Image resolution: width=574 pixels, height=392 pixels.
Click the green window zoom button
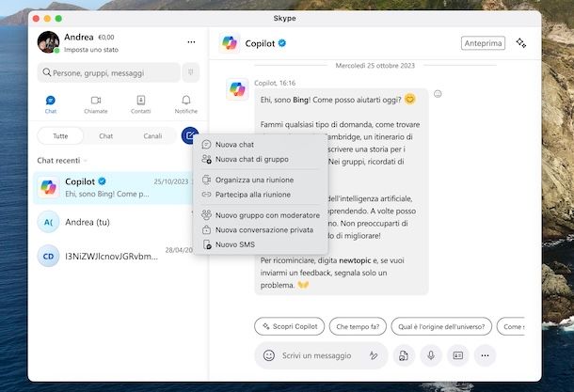tap(58, 18)
